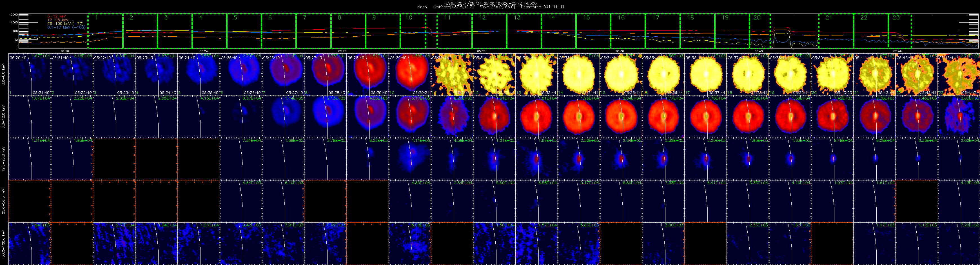Click the 'clean' algorithm label
This screenshot has width=980, height=265.
click(422, 7)
